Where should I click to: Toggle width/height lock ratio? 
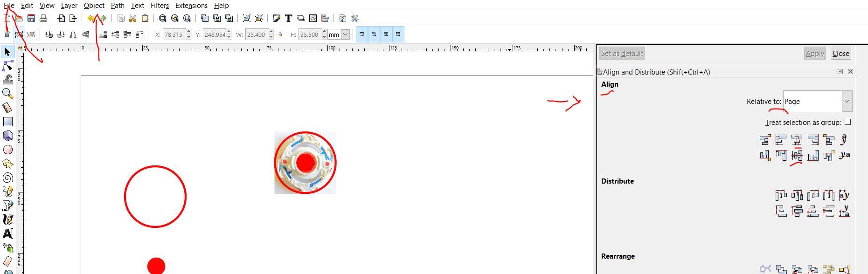pos(280,34)
